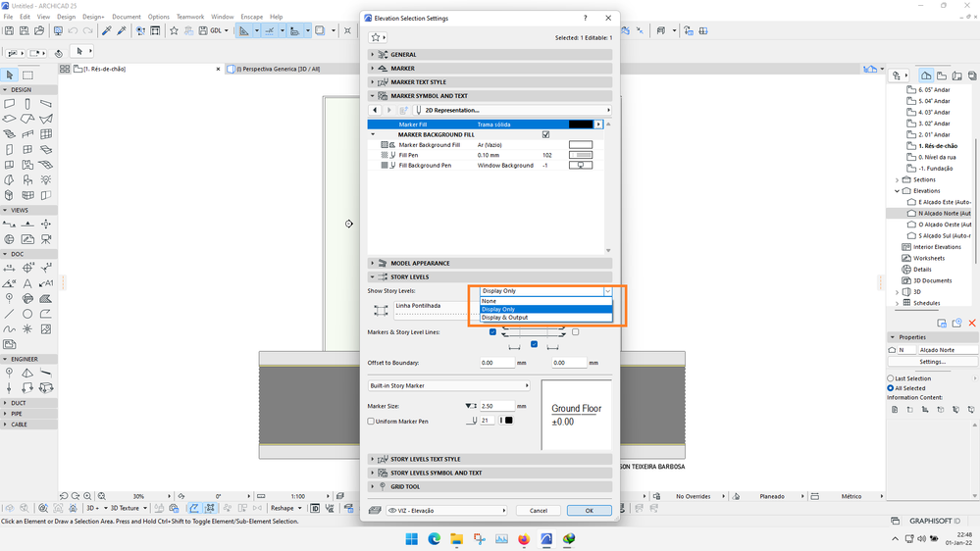The width and height of the screenshot is (980, 551).
Task: Click the Marker Size input field
Action: click(497, 406)
